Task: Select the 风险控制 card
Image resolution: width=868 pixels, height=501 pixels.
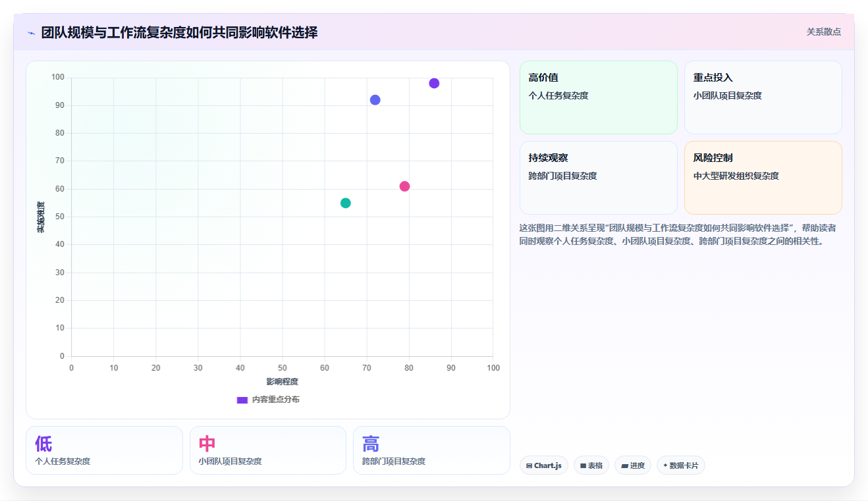Action: (763, 178)
